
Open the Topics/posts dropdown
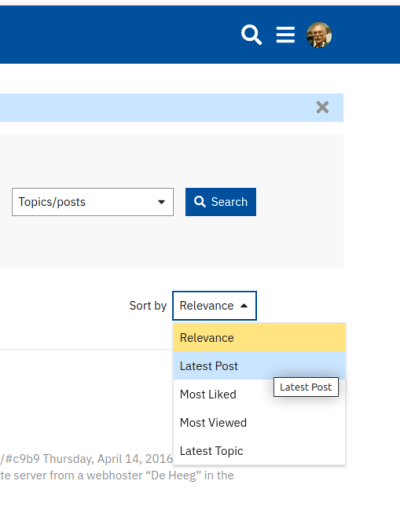coord(93,202)
